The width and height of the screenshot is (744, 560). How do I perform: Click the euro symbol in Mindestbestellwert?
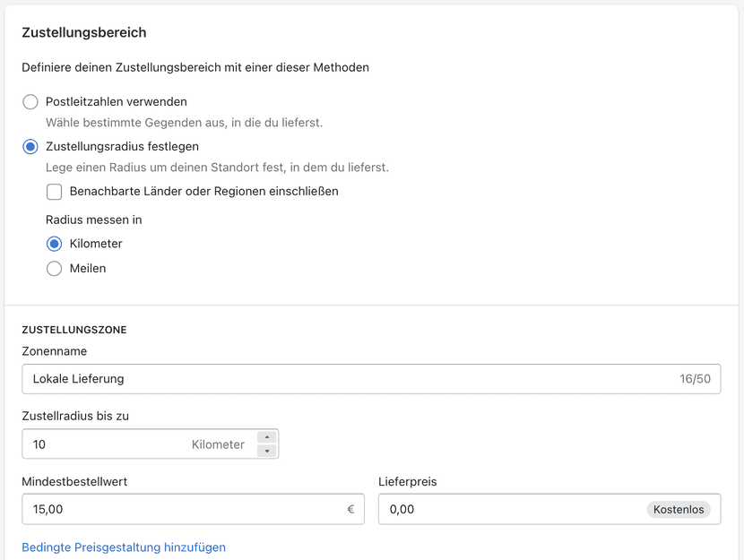coord(350,509)
